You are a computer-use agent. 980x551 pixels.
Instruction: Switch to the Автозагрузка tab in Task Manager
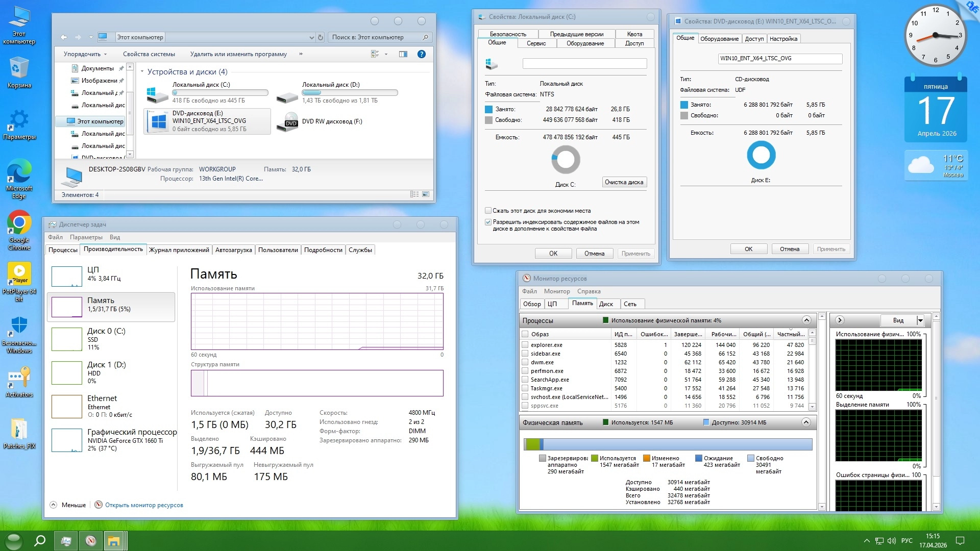click(x=233, y=250)
